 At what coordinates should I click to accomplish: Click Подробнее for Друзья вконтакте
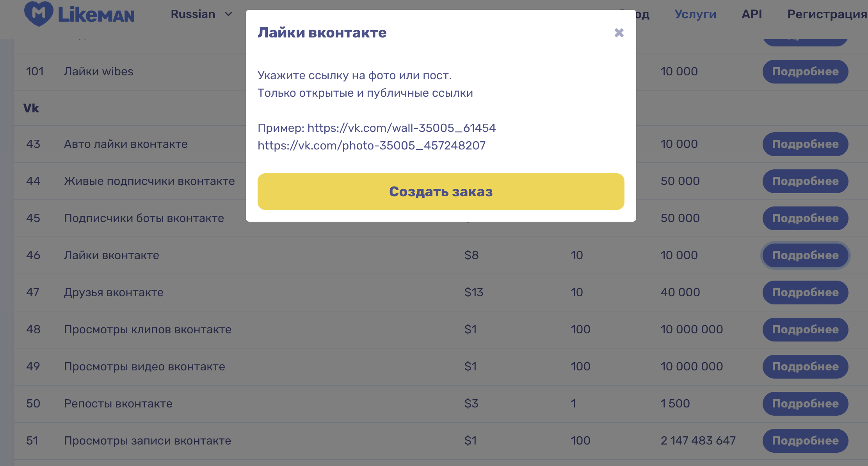coord(805,292)
